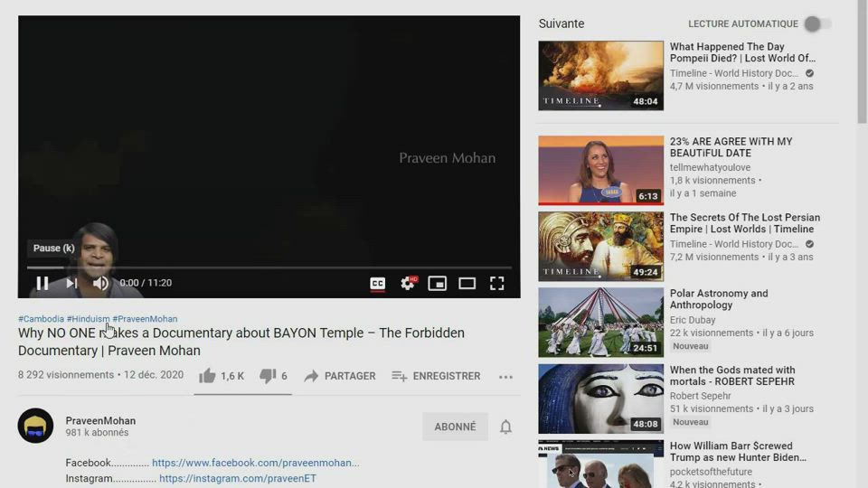868x488 pixels.
Task: Skip to the next video
Action: (71, 283)
